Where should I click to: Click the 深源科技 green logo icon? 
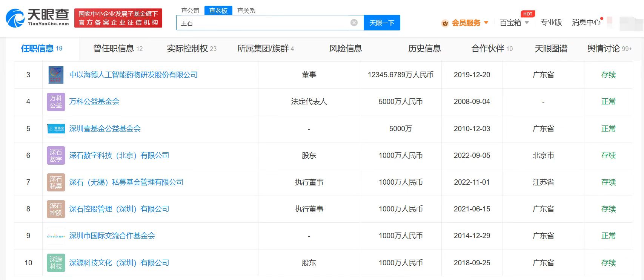56,263
